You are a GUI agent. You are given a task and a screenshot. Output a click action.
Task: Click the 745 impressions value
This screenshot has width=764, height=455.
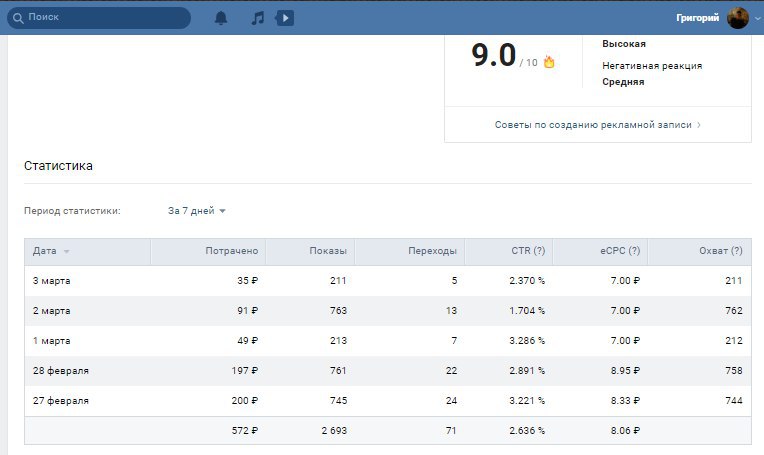tap(338, 401)
